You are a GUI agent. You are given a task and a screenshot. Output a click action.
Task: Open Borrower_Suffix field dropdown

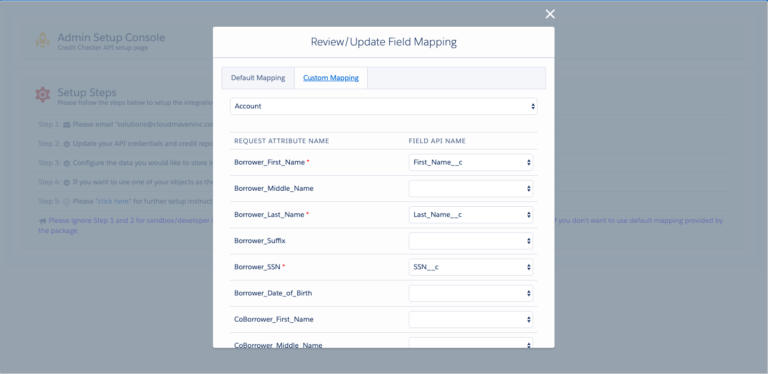coord(471,241)
